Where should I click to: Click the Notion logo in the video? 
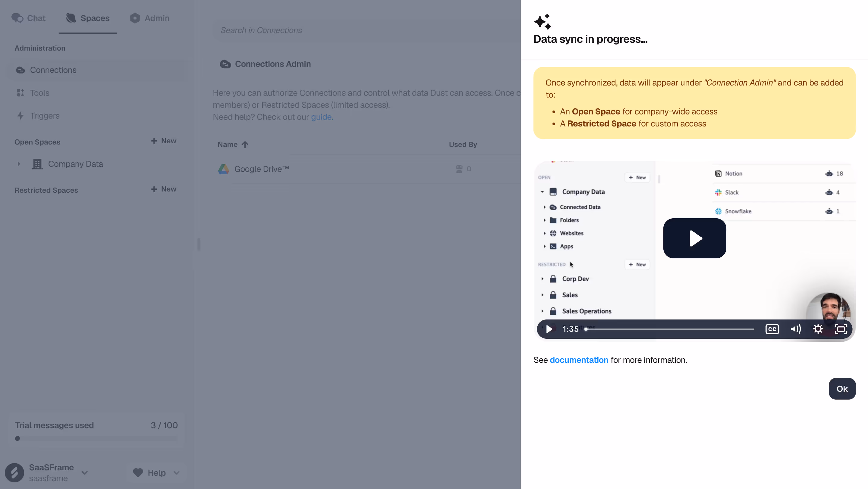718,174
